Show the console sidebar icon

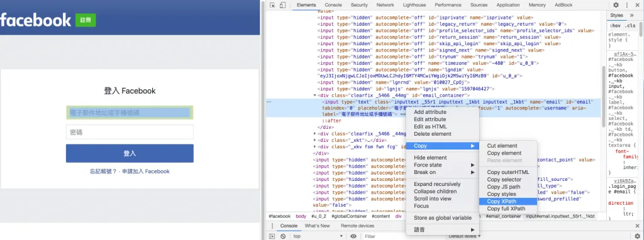click(272, 236)
